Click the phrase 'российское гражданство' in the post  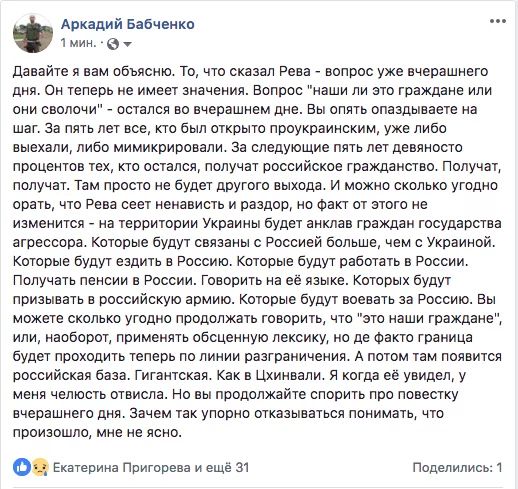click(x=349, y=166)
